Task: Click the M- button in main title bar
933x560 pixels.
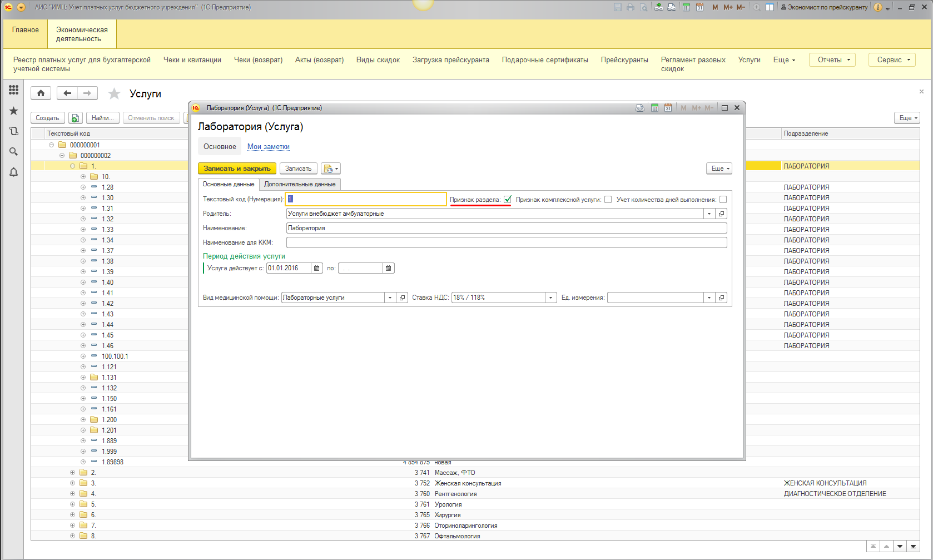Action: coord(741,7)
